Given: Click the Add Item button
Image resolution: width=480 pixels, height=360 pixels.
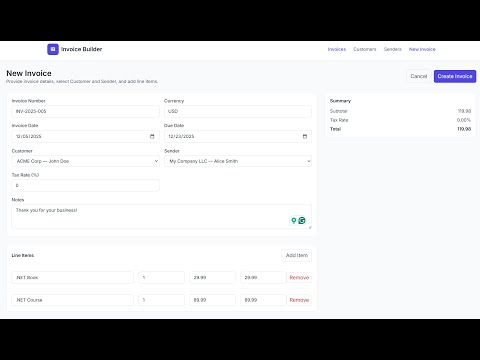Looking at the screenshot, I should [297, 255].
